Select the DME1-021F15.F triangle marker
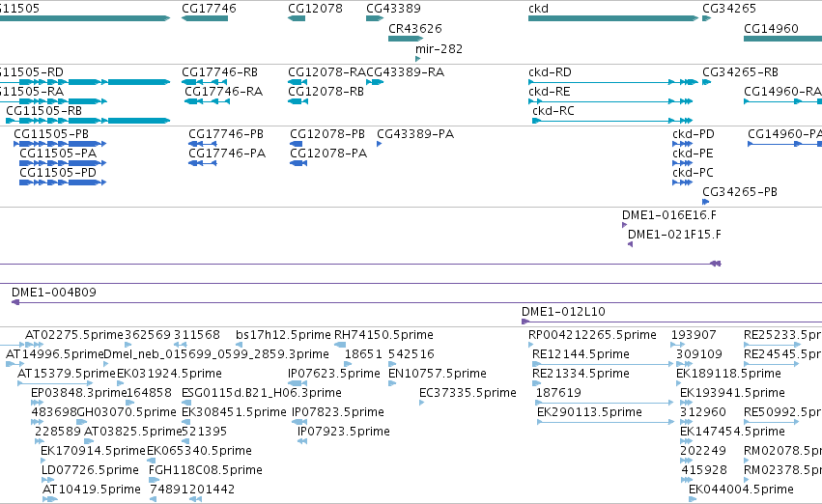 pyautogui.click(x=630, y=244)
